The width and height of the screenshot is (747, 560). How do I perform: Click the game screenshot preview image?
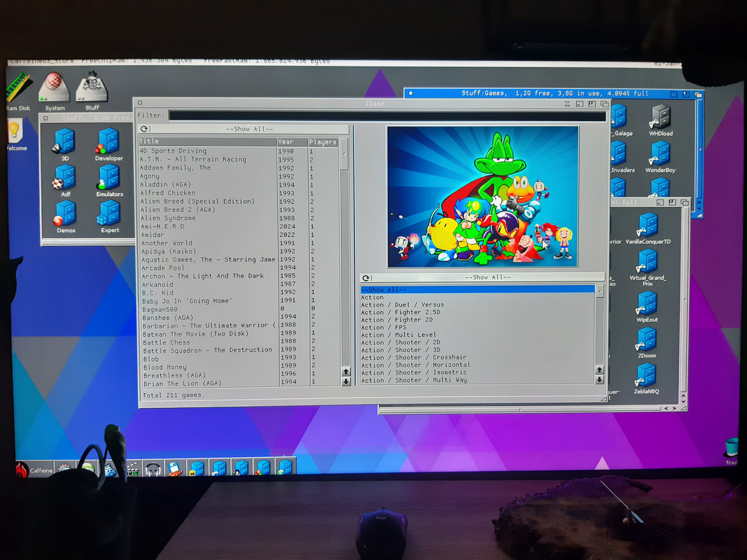click(482, 197)
